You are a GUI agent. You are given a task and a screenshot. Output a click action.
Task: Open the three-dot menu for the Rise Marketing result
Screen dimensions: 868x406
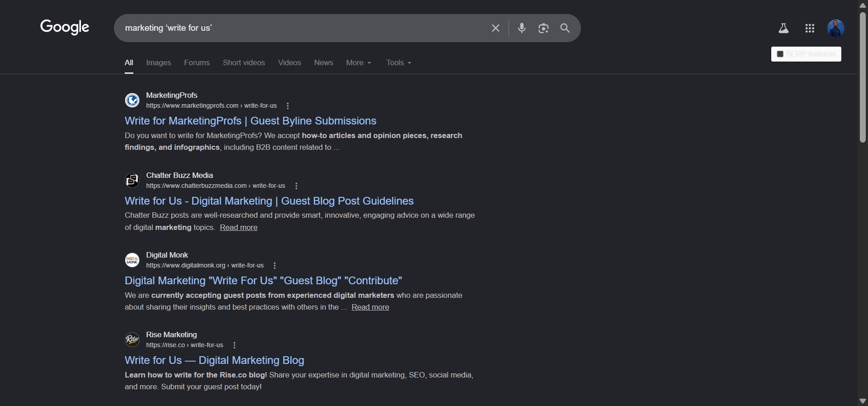tap(234, 345)
